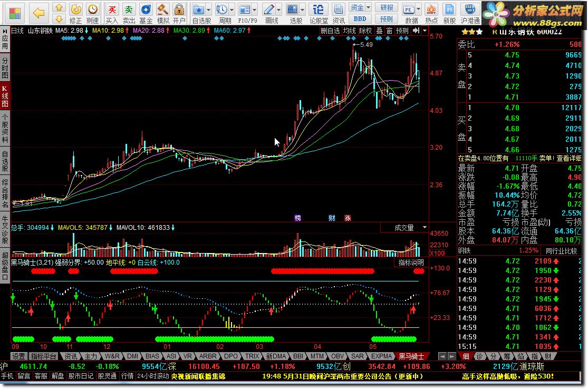Click the 周期 period clock icon
Viewport: 588px width, 389px height.
point(221,9)
